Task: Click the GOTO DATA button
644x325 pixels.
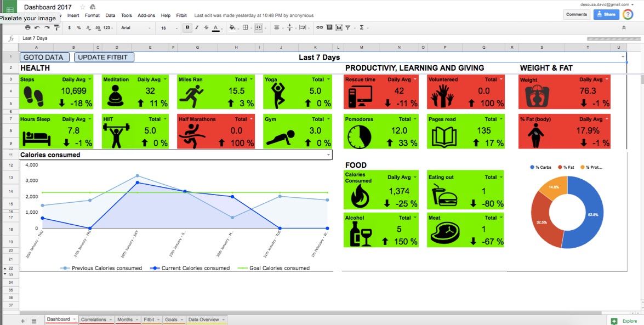Action: 44,57
